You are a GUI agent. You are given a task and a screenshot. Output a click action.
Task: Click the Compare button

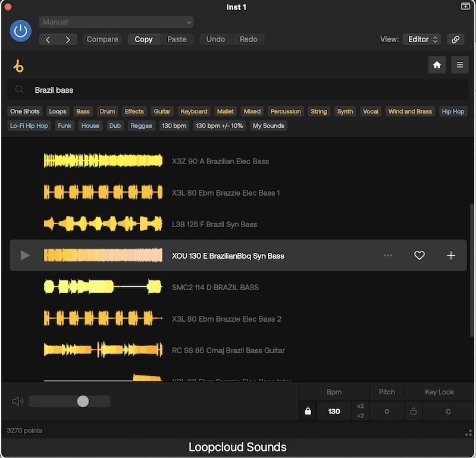(102, 39)
